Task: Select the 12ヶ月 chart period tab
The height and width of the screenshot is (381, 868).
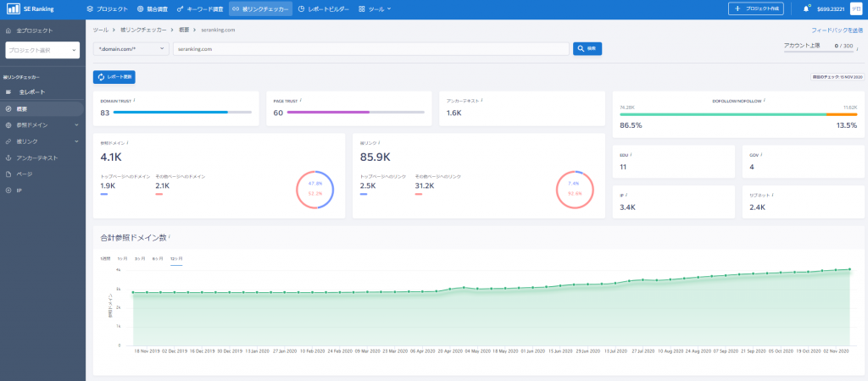Action: (x=176, y=259)
